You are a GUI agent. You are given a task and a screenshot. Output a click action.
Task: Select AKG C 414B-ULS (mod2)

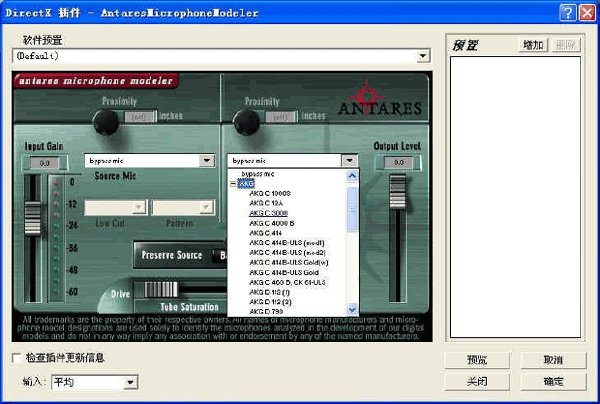287,252
